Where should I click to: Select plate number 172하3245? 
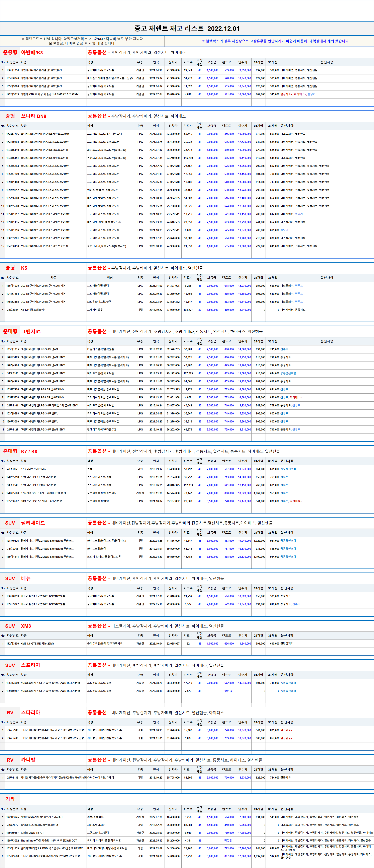(12, 817)
